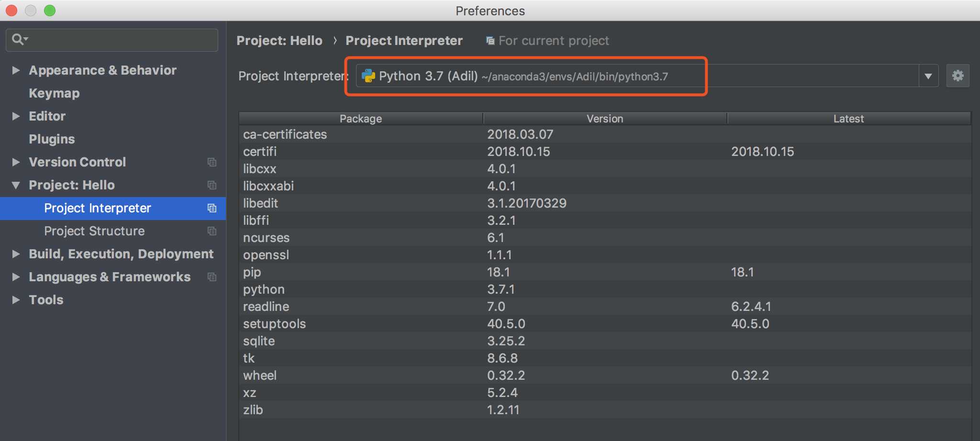Expand Build, Execution, Deployment section
The width and height of the screenshot is (980, 441).
click(16, 254)
